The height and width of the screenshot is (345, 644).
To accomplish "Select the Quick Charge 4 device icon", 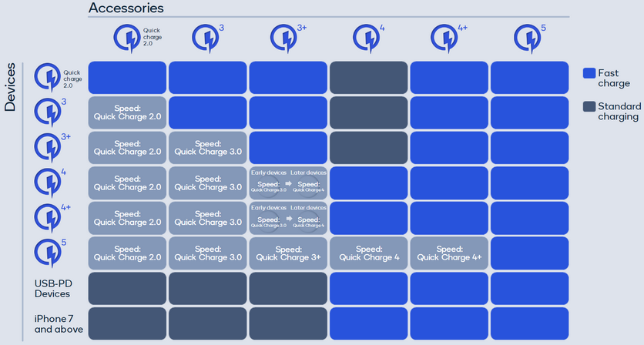I will (x=48, y=183).
